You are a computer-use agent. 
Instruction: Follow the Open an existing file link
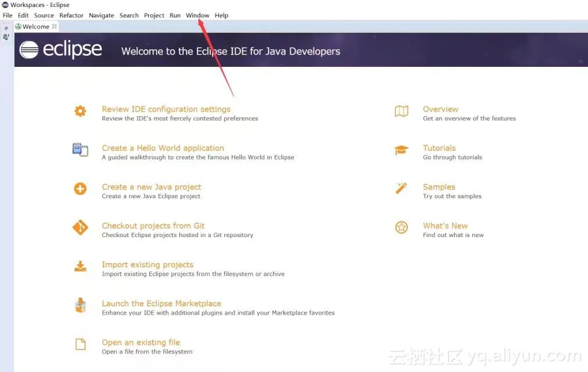141,342
